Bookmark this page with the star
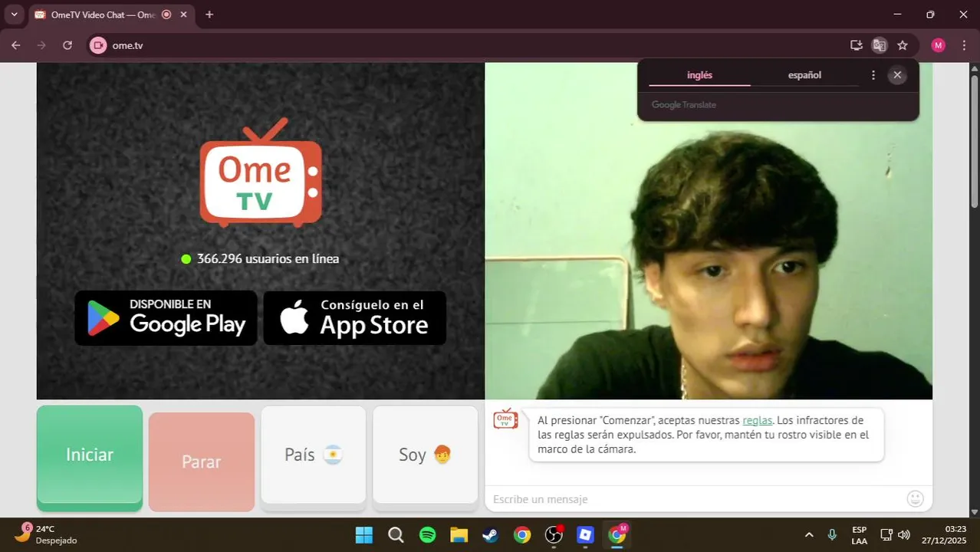Viewport: 980px width, 552px height. pyautogui.click(x=903, y=45)
